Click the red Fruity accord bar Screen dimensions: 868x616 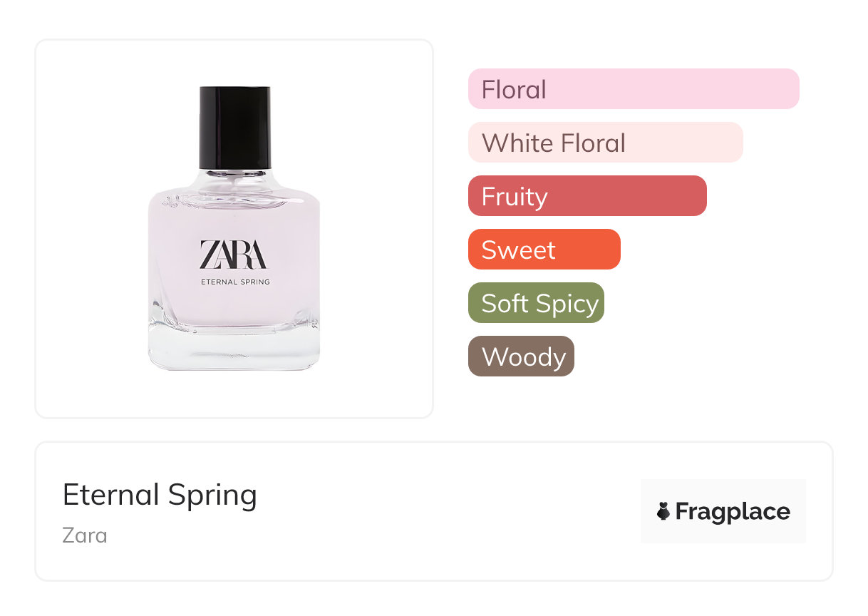pyautogui.click(x=587, y=196)
